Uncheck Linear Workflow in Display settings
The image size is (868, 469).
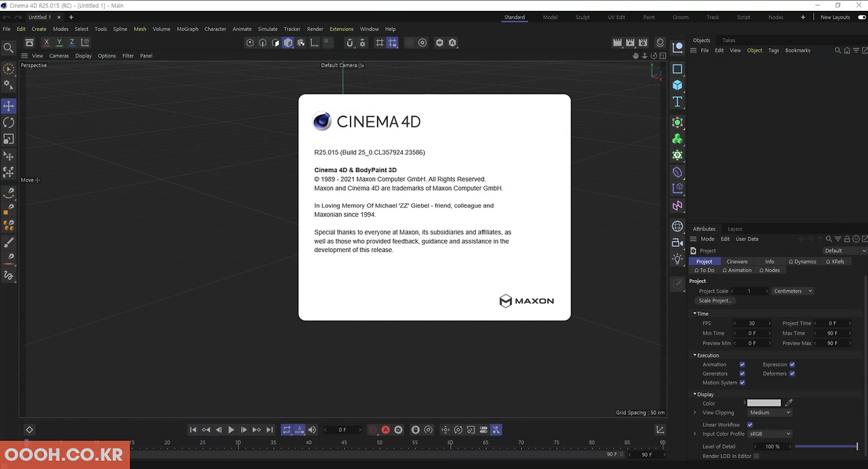[749, 424]
